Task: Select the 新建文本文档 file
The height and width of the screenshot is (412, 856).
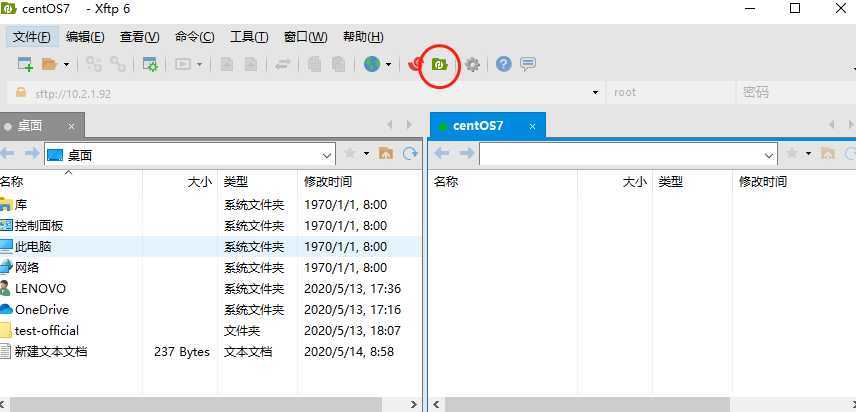Action: pyautogui.click(x=211, y=351)
